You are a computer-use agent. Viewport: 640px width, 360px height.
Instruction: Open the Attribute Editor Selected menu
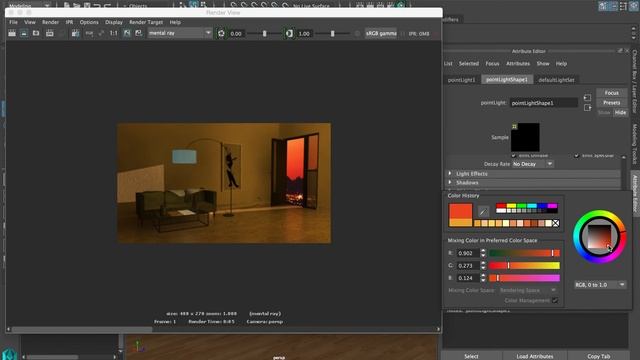point(469,64)
